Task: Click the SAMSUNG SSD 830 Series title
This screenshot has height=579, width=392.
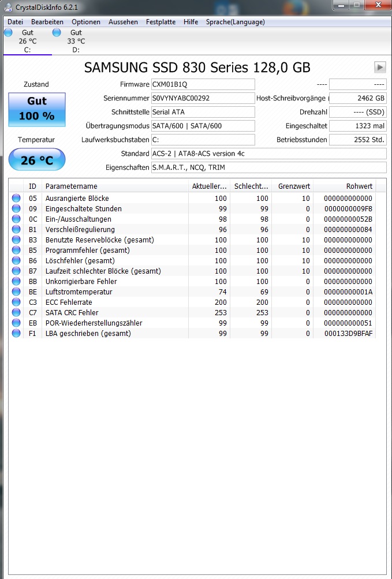Action: [x=197, y=68]
